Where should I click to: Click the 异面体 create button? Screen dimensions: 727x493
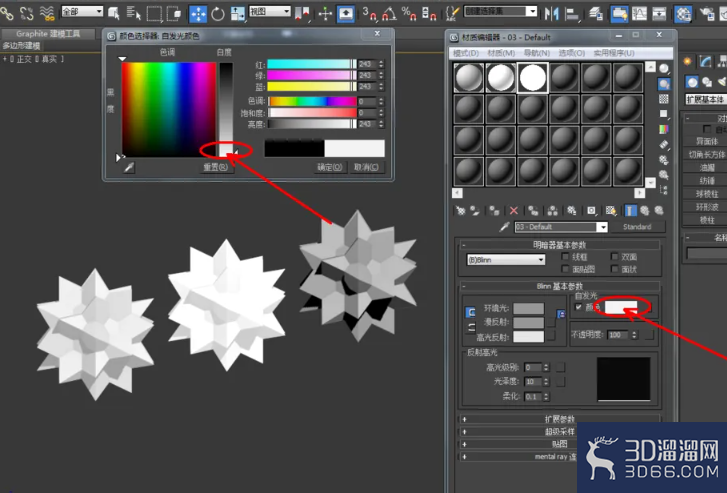point(707,141)
